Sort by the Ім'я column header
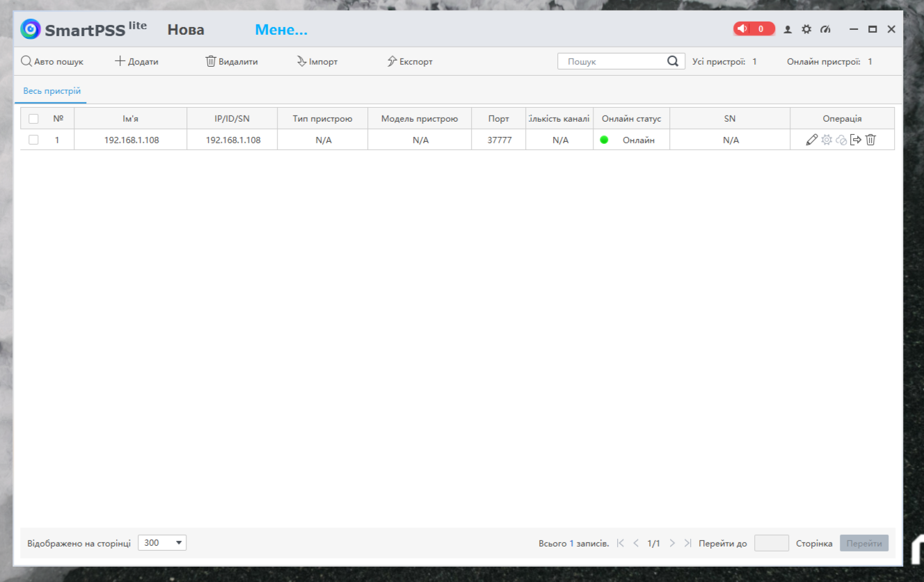The image size is (924, 582). coord(131,119)
